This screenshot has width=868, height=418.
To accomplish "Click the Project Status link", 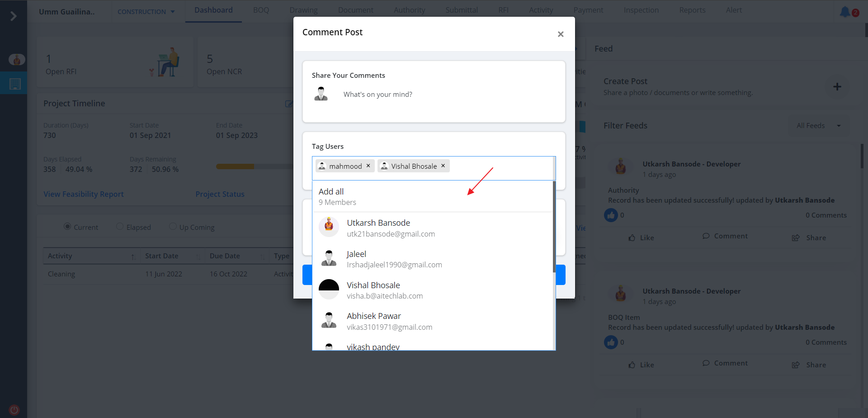I will [220, 194].
